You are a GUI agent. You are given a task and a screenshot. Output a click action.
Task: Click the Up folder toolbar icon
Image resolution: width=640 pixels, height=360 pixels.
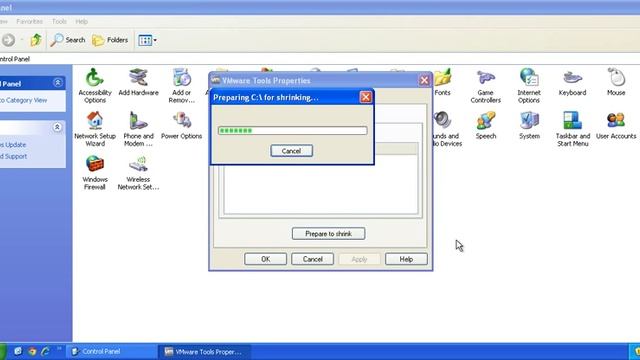pos(36,40)
